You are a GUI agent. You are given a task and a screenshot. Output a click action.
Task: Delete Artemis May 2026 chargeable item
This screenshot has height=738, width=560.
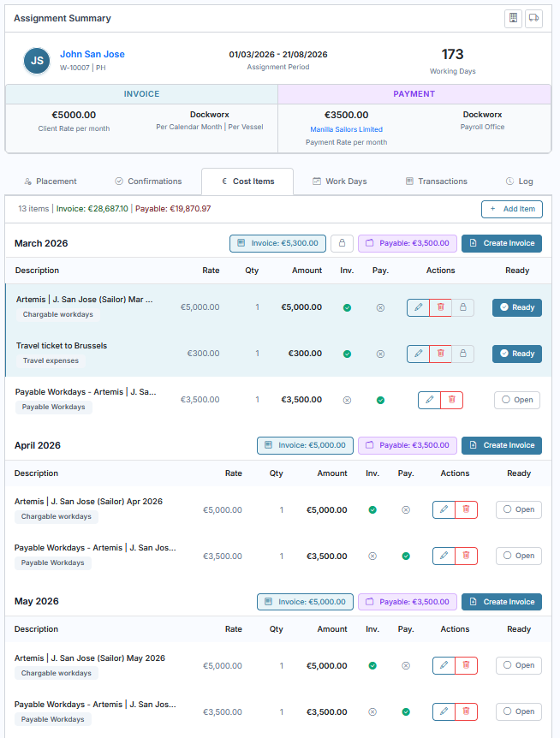(466, 665)
